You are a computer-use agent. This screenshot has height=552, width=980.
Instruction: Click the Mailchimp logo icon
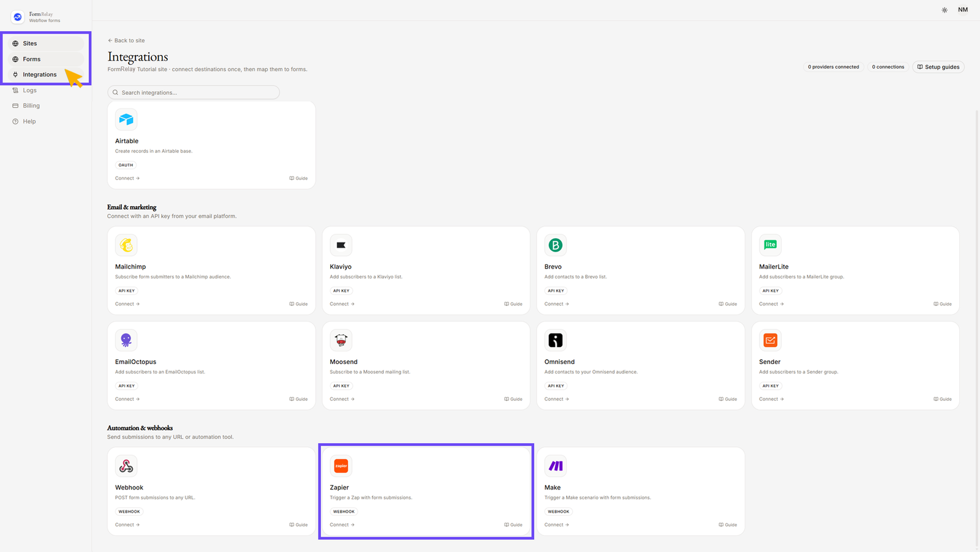coord(126,245)
